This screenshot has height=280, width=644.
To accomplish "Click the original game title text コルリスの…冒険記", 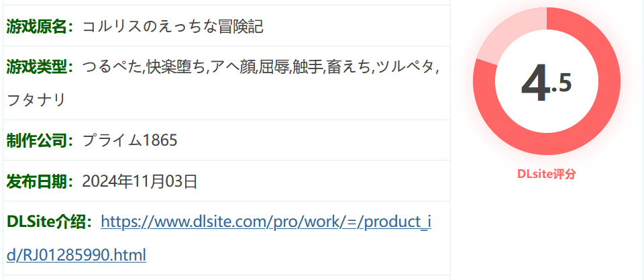I will [x=172, y=27].
